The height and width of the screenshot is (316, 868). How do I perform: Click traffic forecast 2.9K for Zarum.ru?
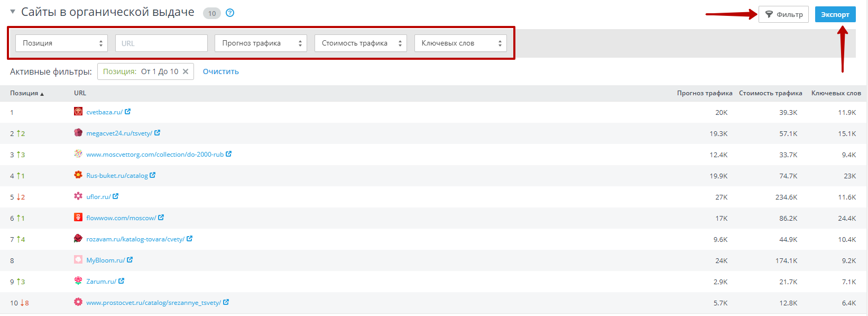point(721,282)
